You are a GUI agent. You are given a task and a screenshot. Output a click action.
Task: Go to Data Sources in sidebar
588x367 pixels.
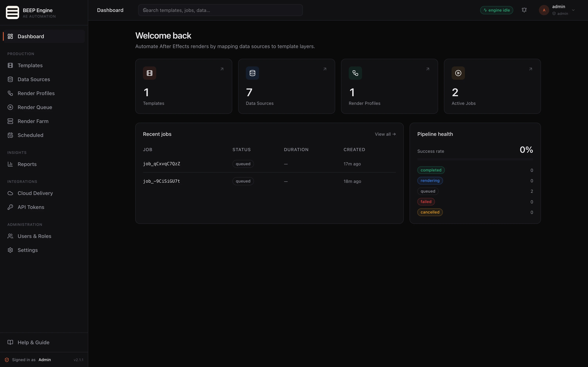(44, 79)
